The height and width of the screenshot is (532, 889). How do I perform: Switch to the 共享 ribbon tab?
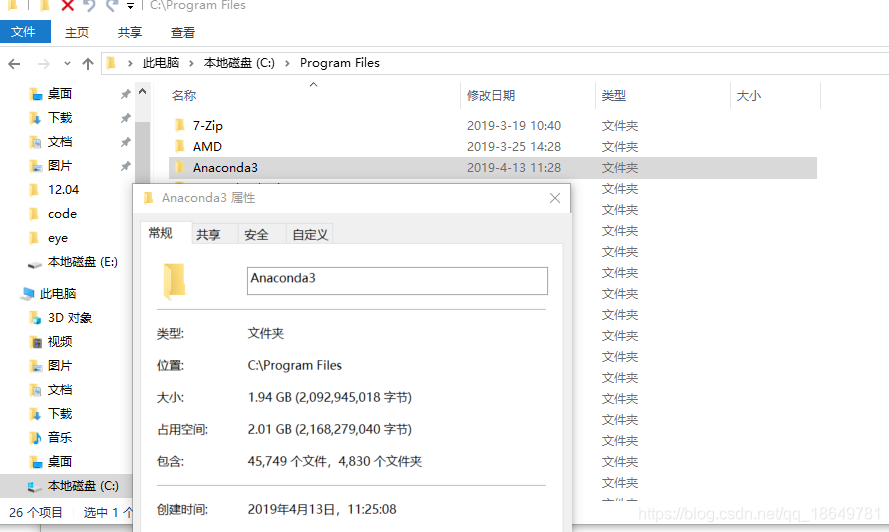(130, 32)
